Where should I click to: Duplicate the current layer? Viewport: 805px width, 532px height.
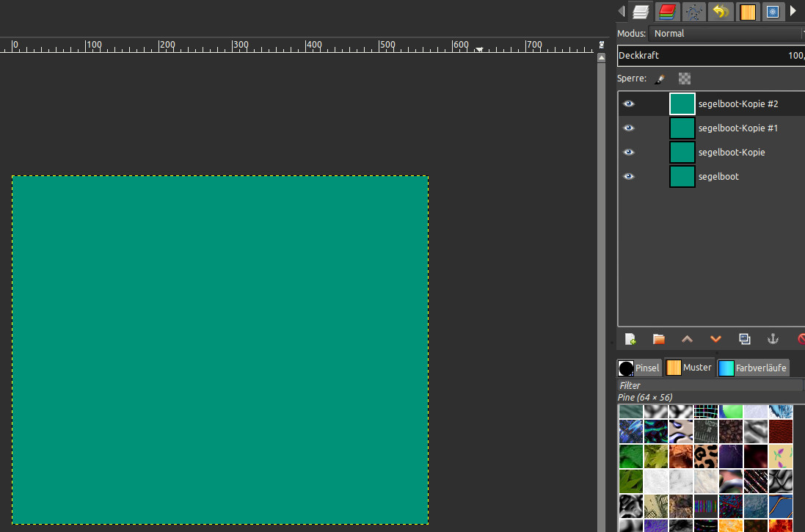pyautogui.click(x=744, y=339)
